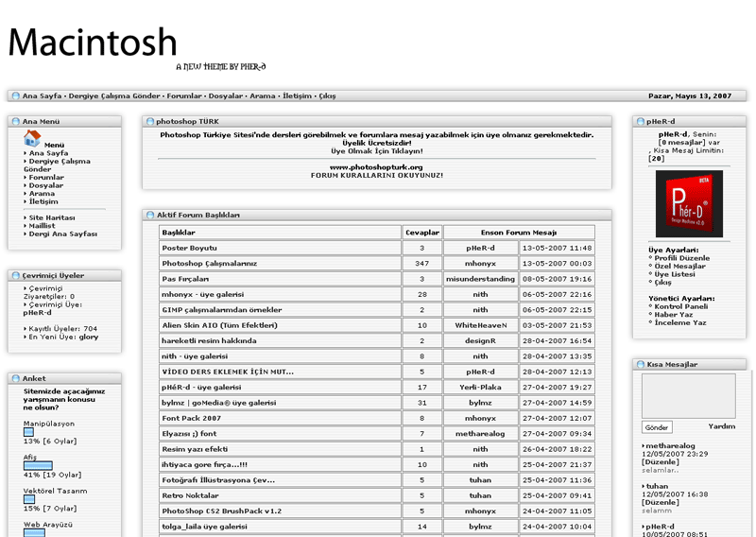Open Resim yazı efekti topic
Image resolution: width=756 pixels, height=537 pixels.
click(x=195, y=449)
